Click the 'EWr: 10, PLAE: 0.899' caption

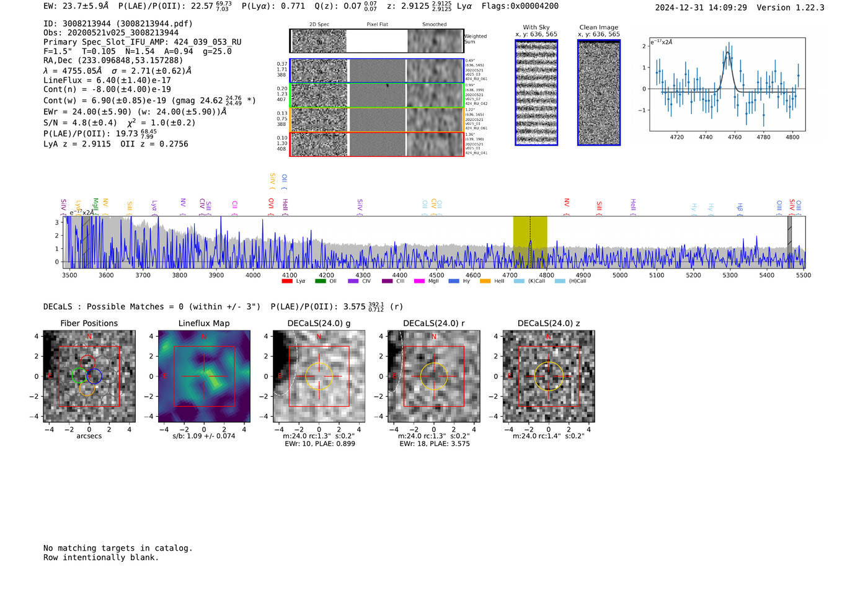[320, 444]
